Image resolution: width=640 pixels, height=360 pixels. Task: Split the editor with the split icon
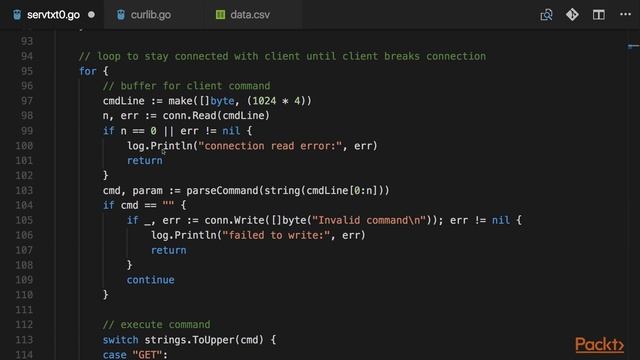click(599, 15)
